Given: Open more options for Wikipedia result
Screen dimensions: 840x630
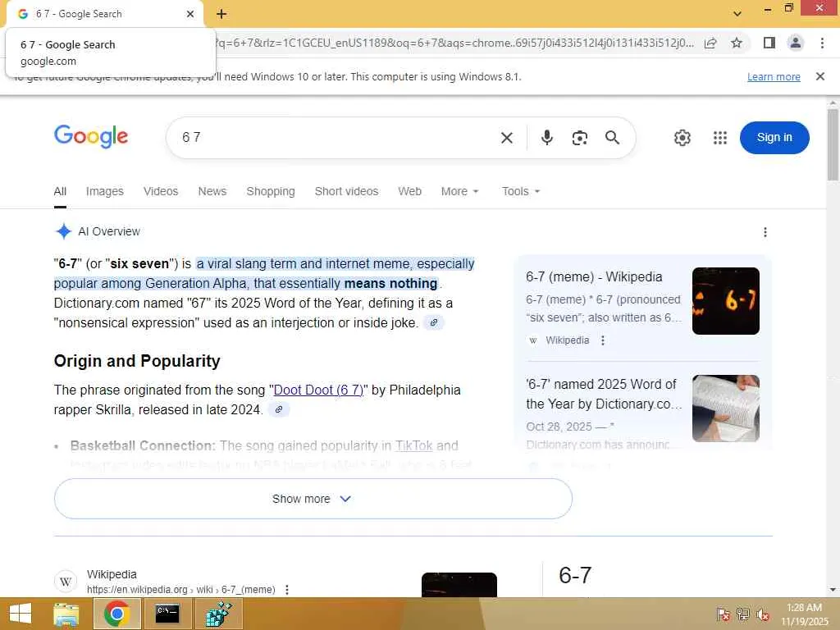Looking at the screenshot, I should pos(287,589).
